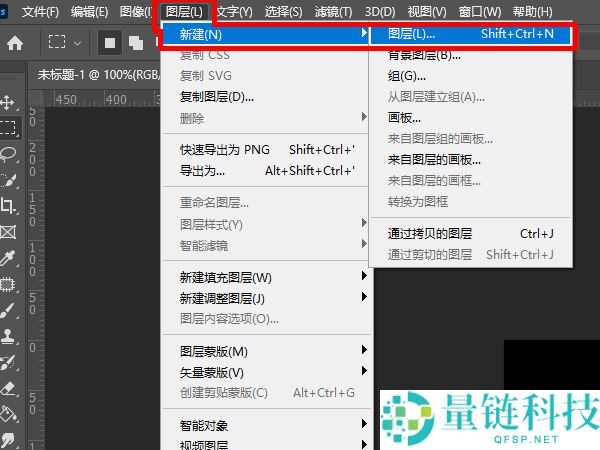
Task: Open the 文字(Y) menu
Action: (234, 12)
